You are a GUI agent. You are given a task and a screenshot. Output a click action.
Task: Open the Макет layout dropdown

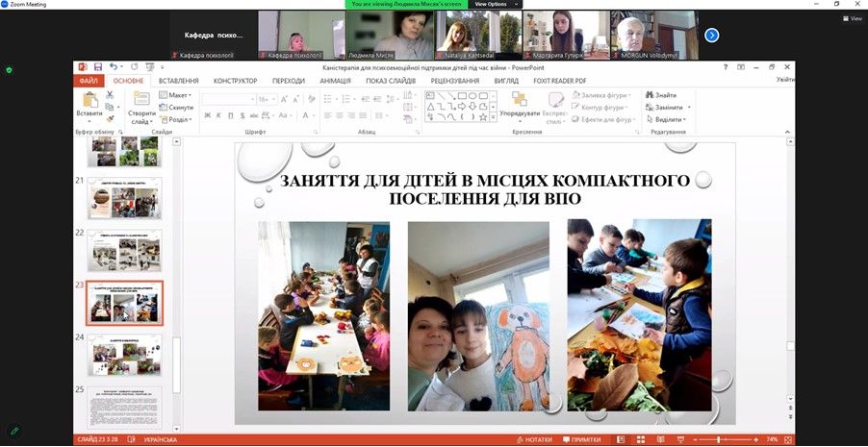point(179,95)
